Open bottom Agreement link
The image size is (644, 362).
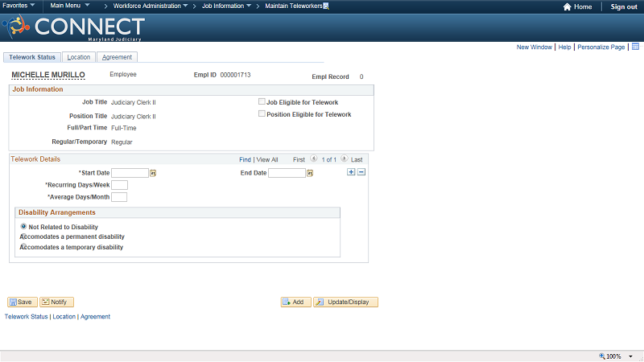[x=95, y=316]
